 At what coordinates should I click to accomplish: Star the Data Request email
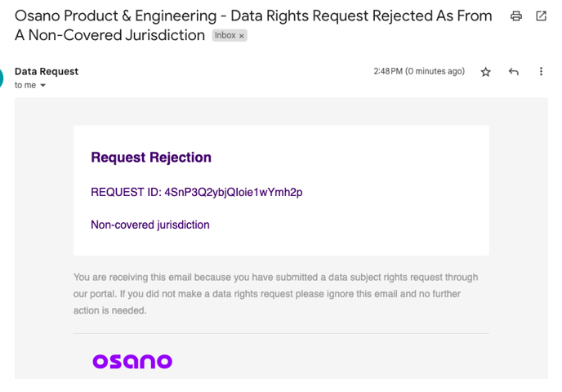click(486, 72)
